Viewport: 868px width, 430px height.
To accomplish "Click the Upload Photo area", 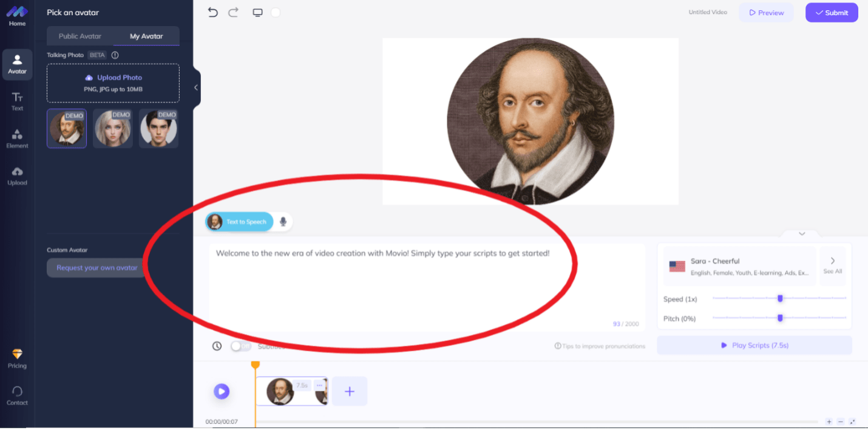I will click(x=113, y=83).
